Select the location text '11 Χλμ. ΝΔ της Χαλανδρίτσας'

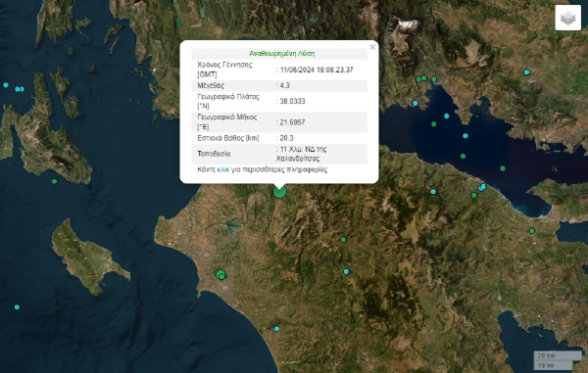click(302, 154)
